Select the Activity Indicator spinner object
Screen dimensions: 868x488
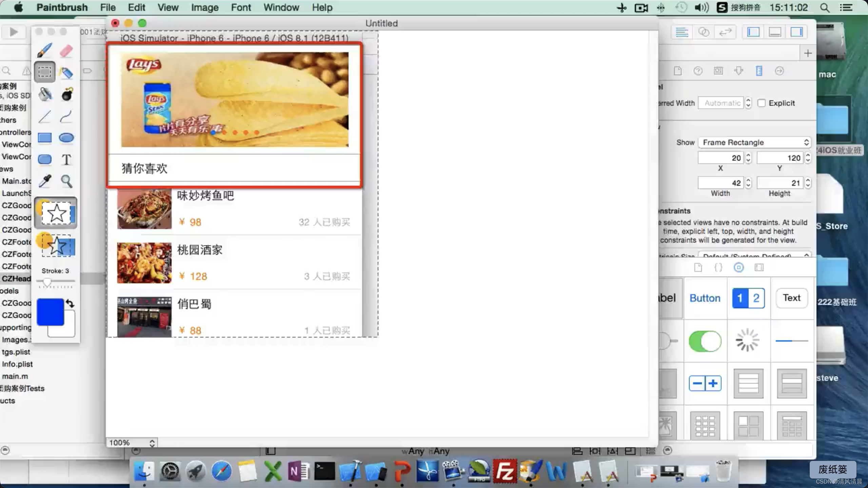tap(748, 340)
